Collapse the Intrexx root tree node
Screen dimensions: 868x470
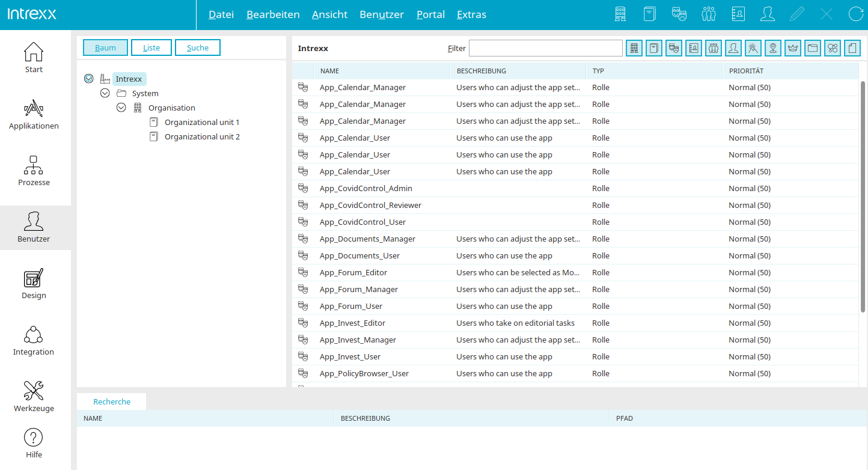[89, 79]
